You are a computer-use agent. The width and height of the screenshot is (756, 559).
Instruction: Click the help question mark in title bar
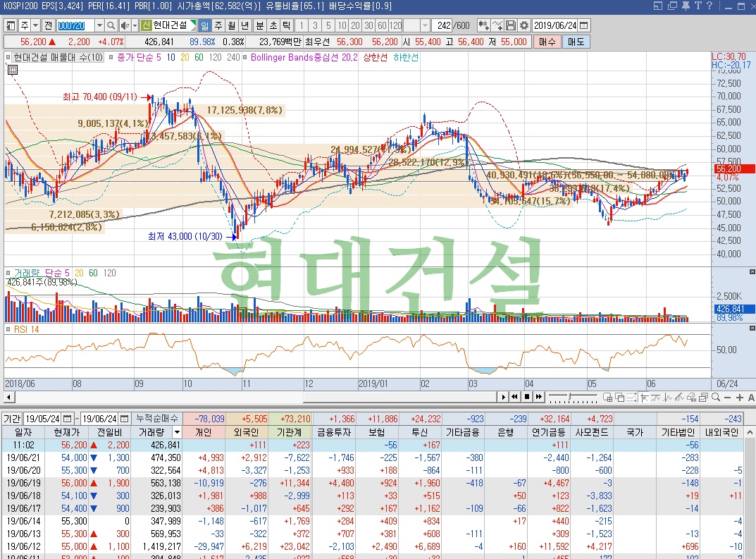709,6
